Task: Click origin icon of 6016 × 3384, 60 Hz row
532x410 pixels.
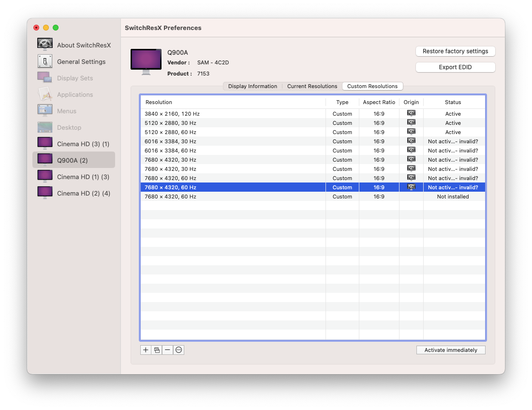Action: tap(411, 150)
